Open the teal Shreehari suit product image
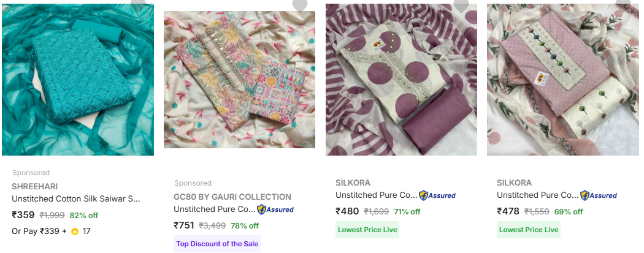 (78, 80)
